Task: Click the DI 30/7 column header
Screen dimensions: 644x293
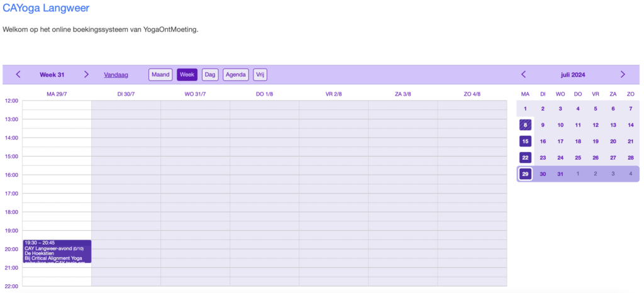Action: [126, 94]
